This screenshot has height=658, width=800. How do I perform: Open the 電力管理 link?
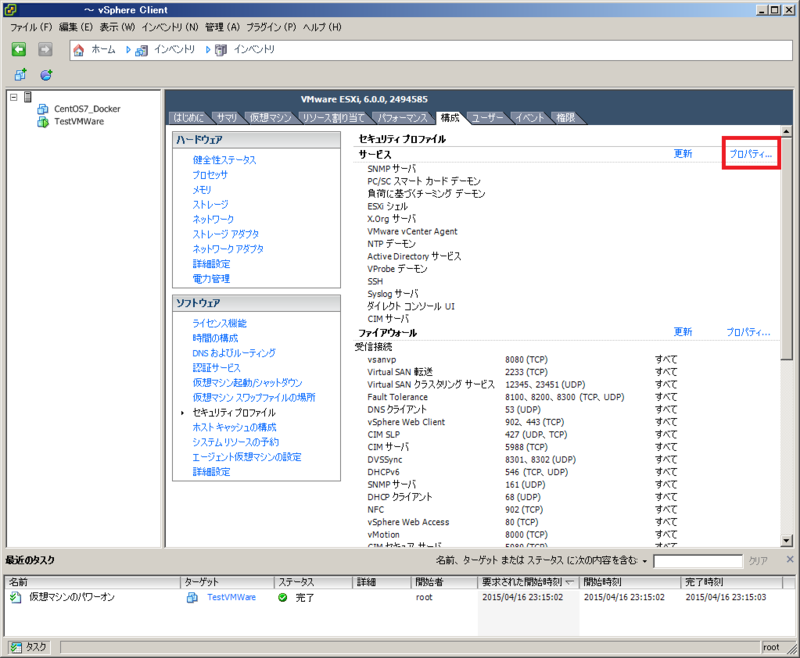coord(211,279)
